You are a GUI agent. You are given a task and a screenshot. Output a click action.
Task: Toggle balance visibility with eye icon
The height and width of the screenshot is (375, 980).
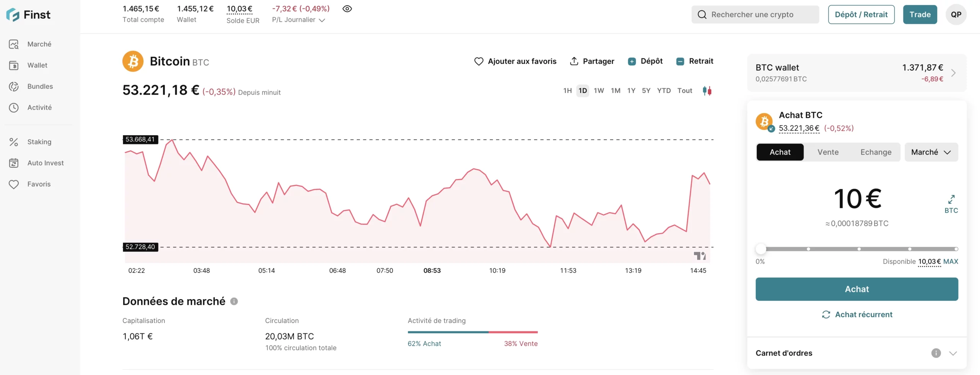pyautogui.click(x=347, y=9)
